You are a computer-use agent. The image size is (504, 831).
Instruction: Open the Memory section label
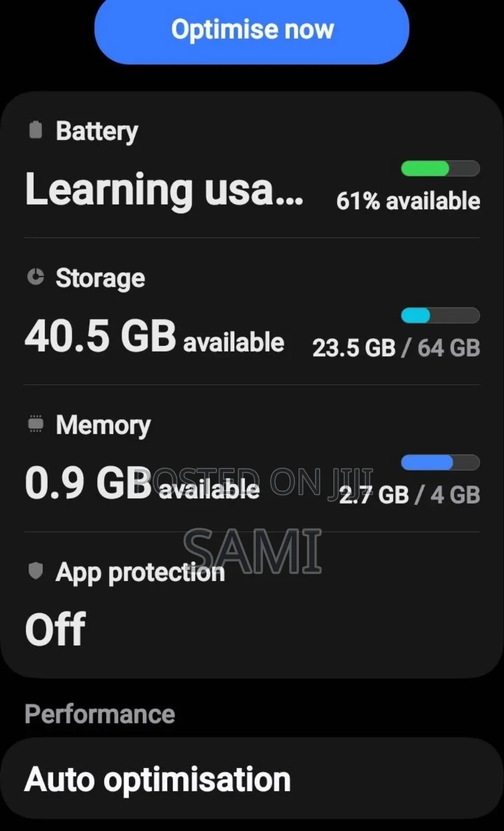[x=103, y=425]
